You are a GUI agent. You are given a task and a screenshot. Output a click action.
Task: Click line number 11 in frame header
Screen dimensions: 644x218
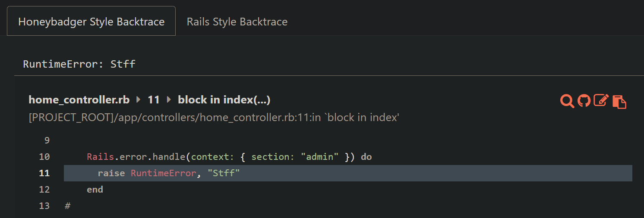click(154, 100)
